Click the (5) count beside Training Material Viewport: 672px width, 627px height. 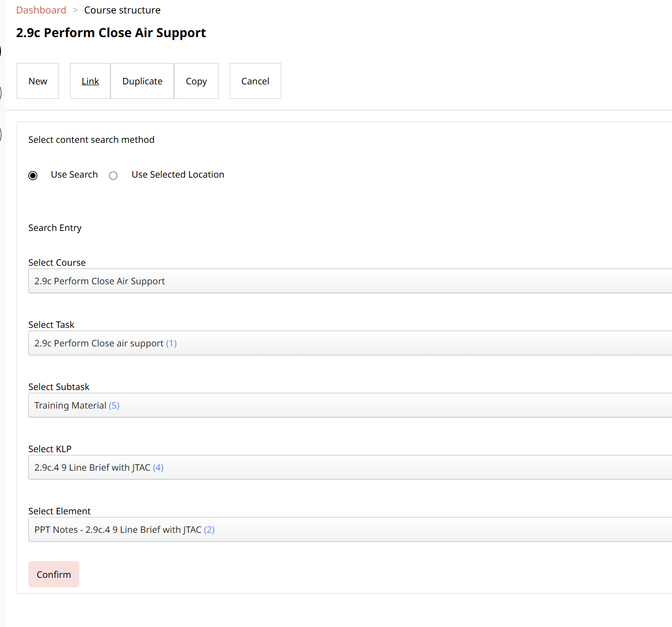click(114, 405)
